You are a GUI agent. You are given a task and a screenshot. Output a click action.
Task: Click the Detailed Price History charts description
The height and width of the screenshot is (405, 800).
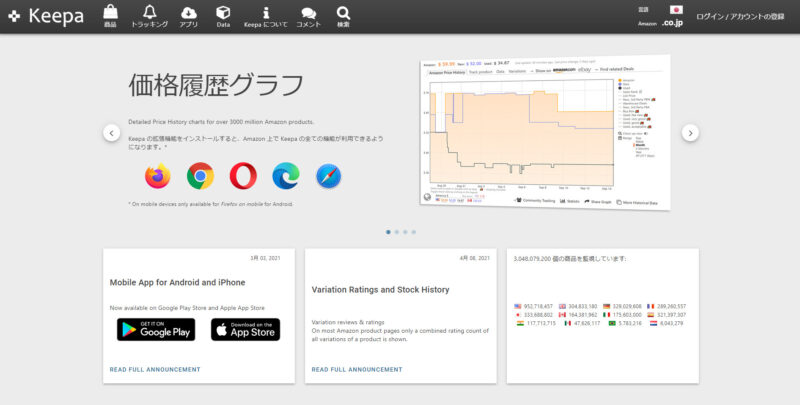click(x=221, y=122)
